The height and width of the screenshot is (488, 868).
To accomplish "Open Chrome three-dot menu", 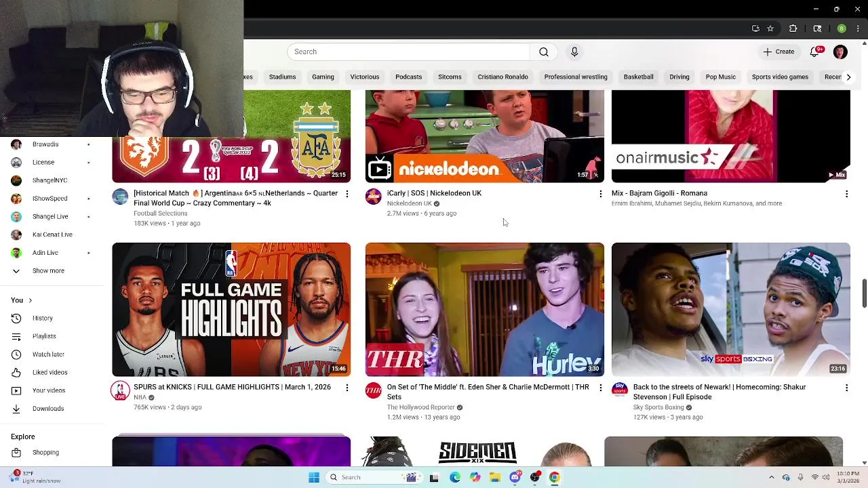I will [858, 28].
